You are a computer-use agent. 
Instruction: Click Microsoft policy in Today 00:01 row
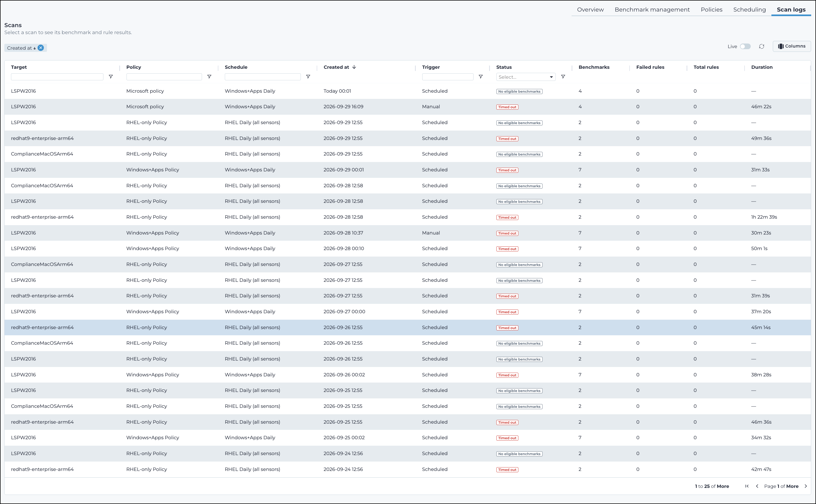[x=145, y=91]
